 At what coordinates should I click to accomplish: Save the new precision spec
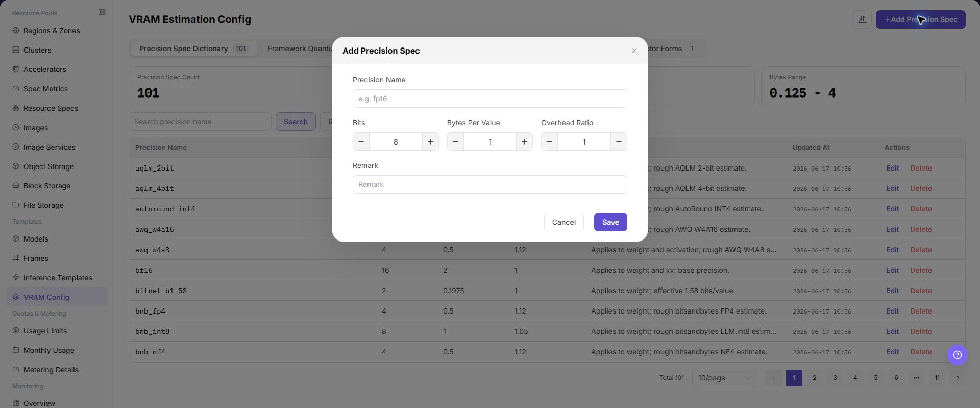(x=610, y=222)
